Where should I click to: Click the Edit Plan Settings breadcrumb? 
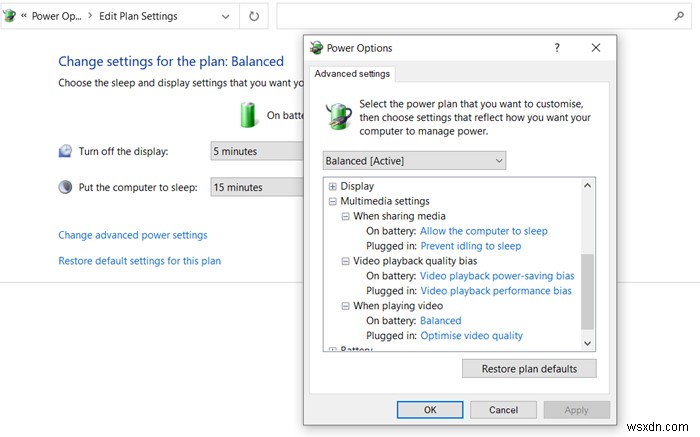click(x=138, y=16)
